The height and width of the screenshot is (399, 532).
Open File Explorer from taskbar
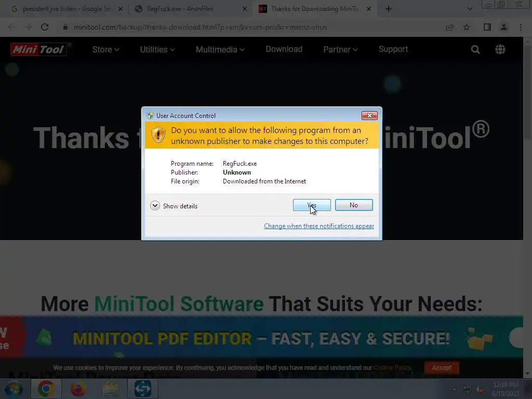coord(111,389)
